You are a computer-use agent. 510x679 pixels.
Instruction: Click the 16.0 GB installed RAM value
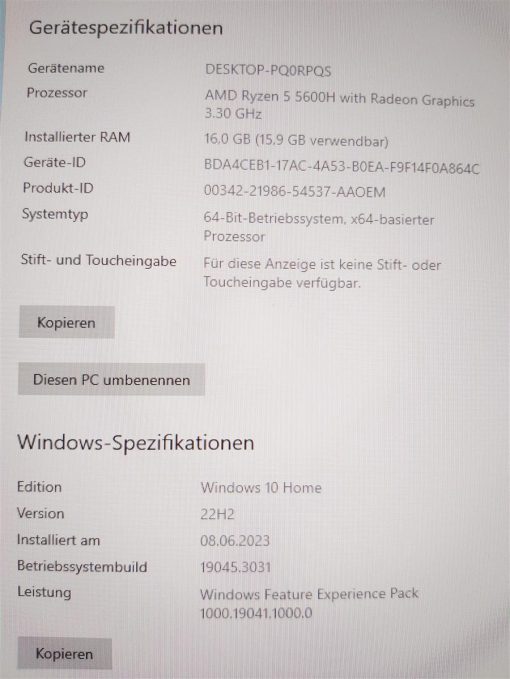296,140
